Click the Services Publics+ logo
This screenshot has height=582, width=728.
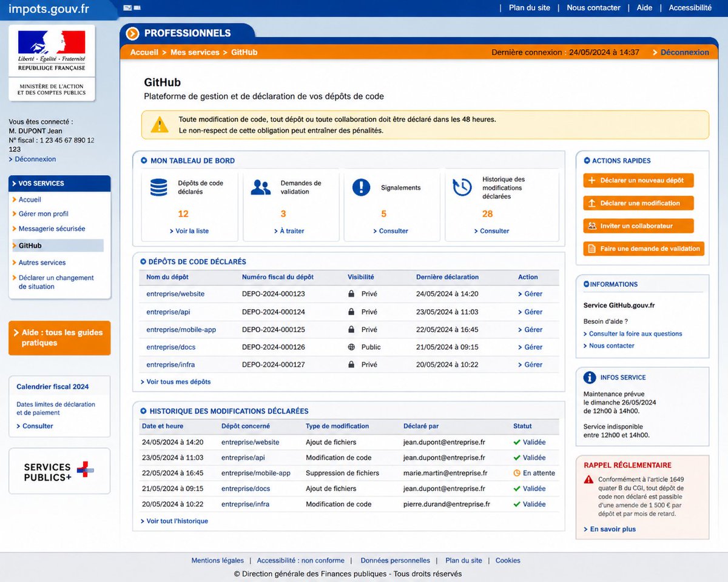click(x=59, y=472)
